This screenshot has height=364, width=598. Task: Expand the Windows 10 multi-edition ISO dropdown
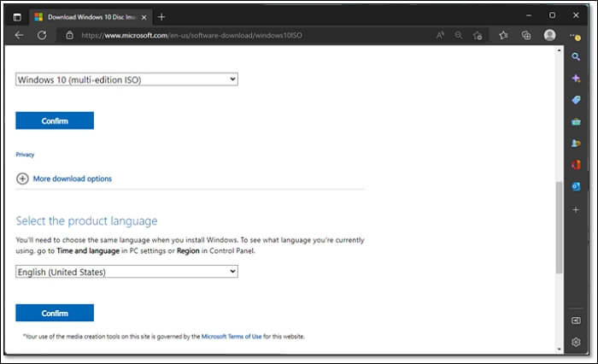tap(126, 79)
